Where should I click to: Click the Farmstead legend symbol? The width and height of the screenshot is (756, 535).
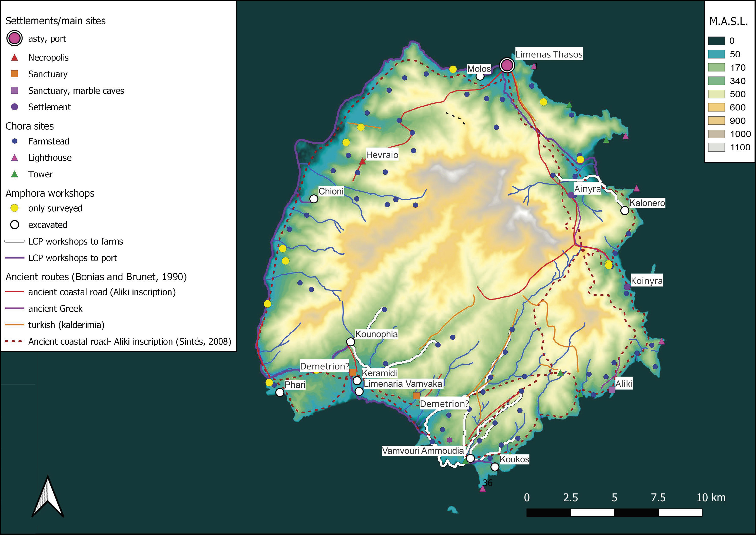point(14,141)
